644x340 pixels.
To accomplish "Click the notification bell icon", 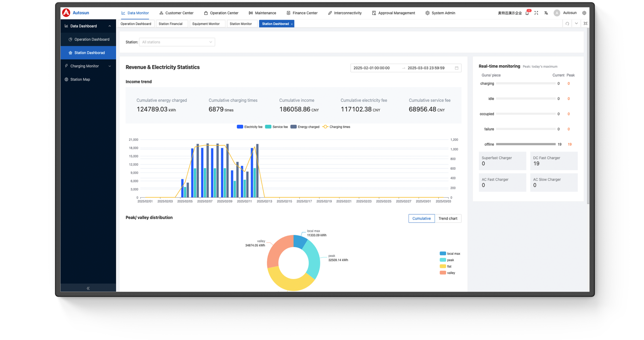I will [527, 13].
